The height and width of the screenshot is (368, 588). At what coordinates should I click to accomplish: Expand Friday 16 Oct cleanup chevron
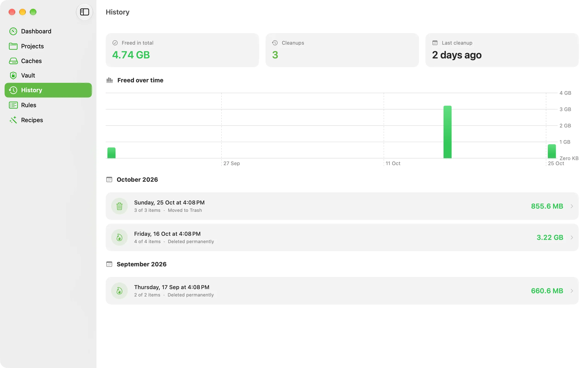pyautogui.click(x=572, y=237)
